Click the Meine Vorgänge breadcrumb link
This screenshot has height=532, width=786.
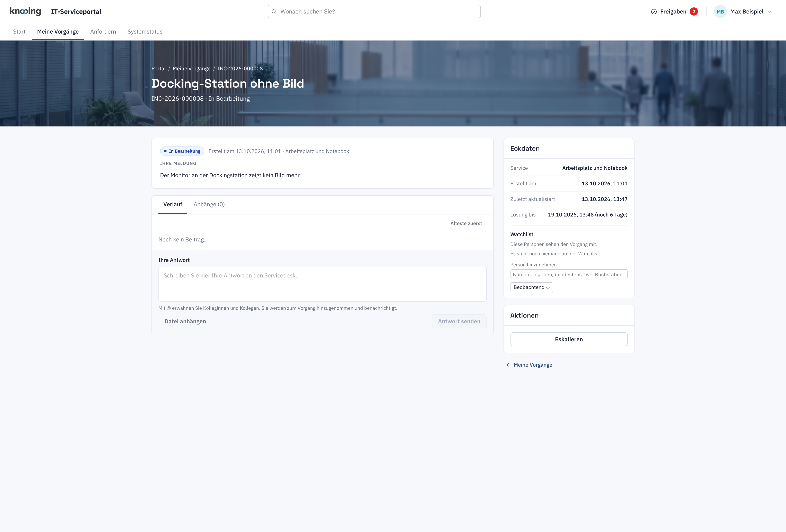click(x=191, y=69)
